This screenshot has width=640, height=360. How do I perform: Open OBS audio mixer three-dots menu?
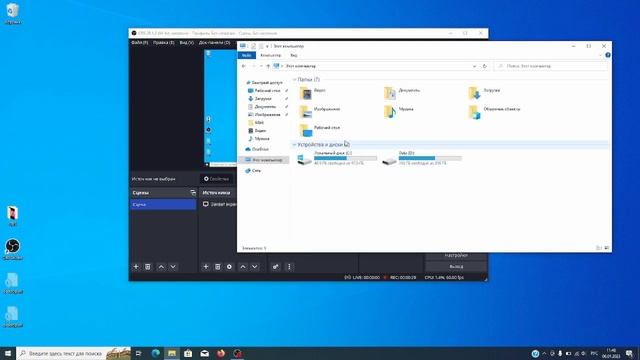coord(289,267)
